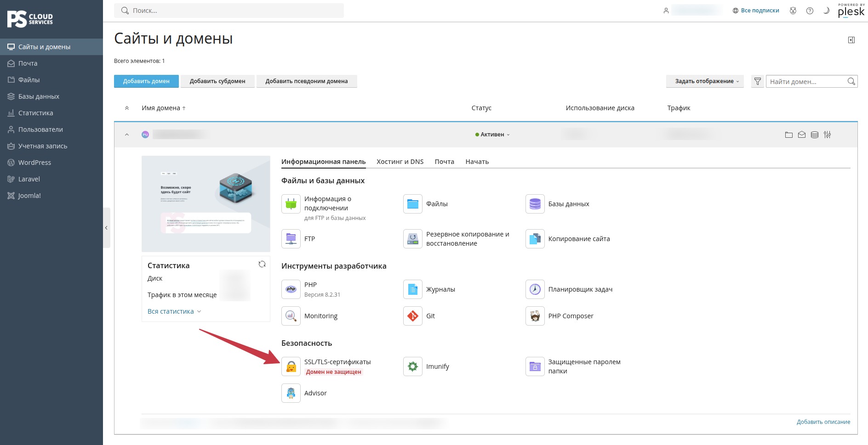Image resolution: width=868 pixels, height=445 pixels.
Task: Click the Add domain alias button
Action: pos(307,81)
